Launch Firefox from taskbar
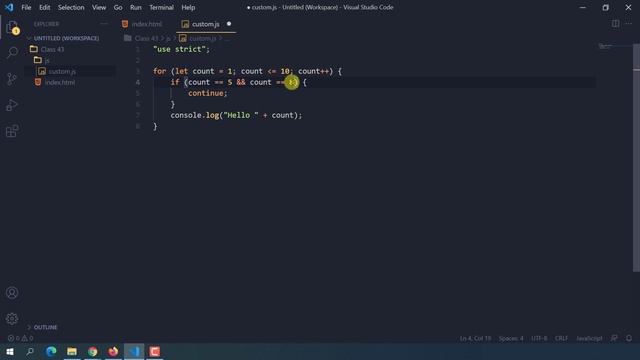 [x=113, y=351]
